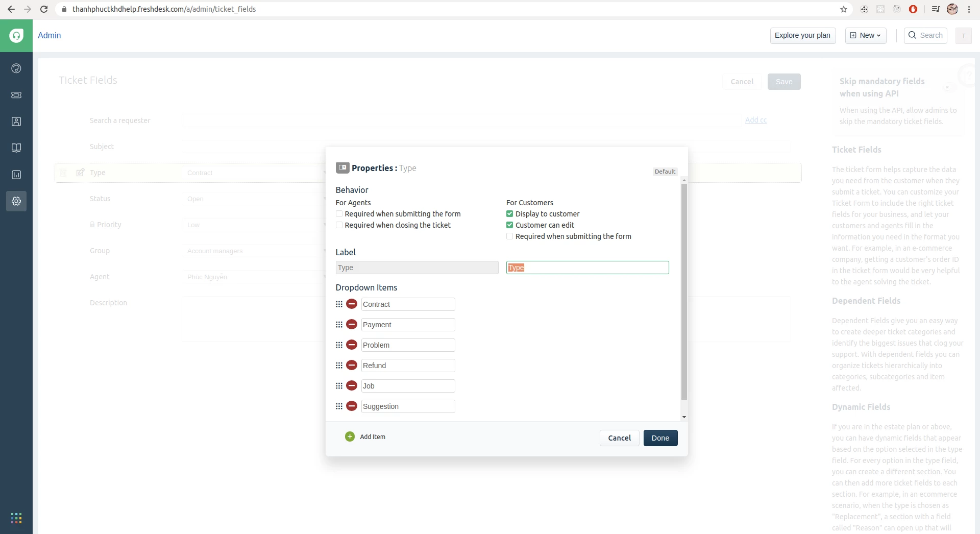
Task: Open the user profile avatar menu
Action: [x=964, y=35]
